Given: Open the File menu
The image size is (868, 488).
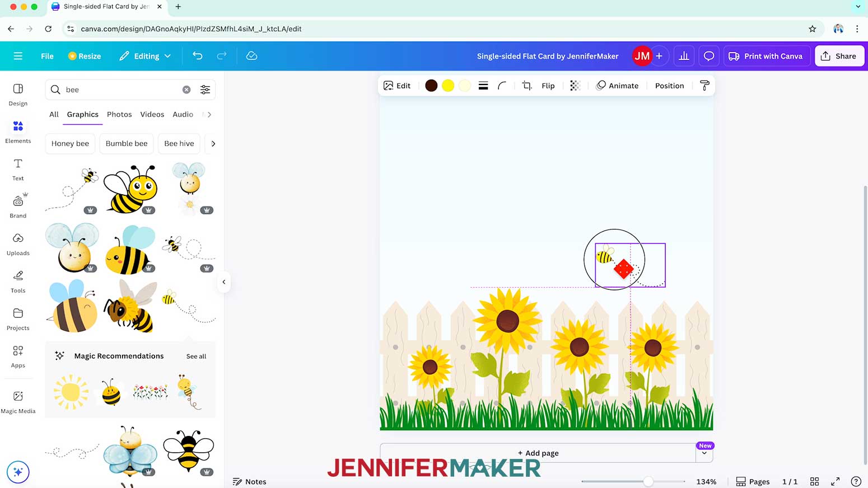Looking at the screenshot, I should point(47,56).
